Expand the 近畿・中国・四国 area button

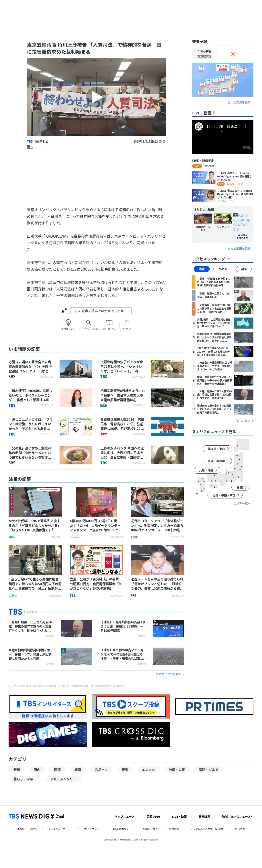pyautogui.click(x=225, y=495)
